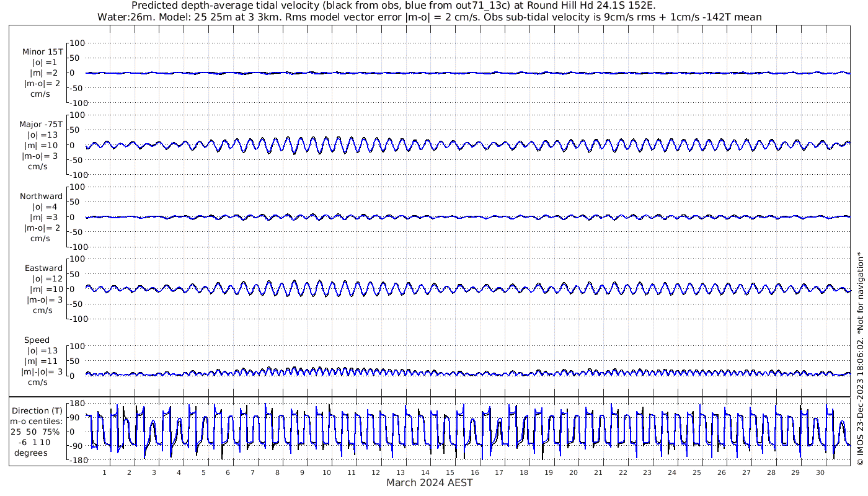Click day '15' on the date axis

click(450, 472)
